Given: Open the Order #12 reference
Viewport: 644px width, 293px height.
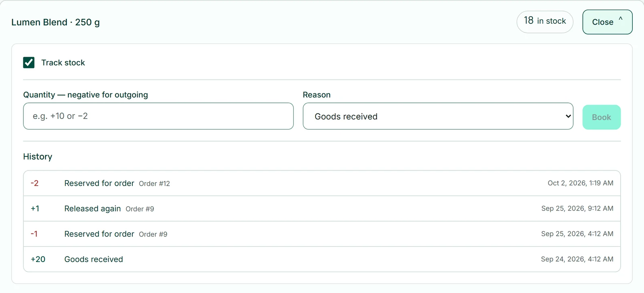Looking at the screenshot, I should coord(155,184).
